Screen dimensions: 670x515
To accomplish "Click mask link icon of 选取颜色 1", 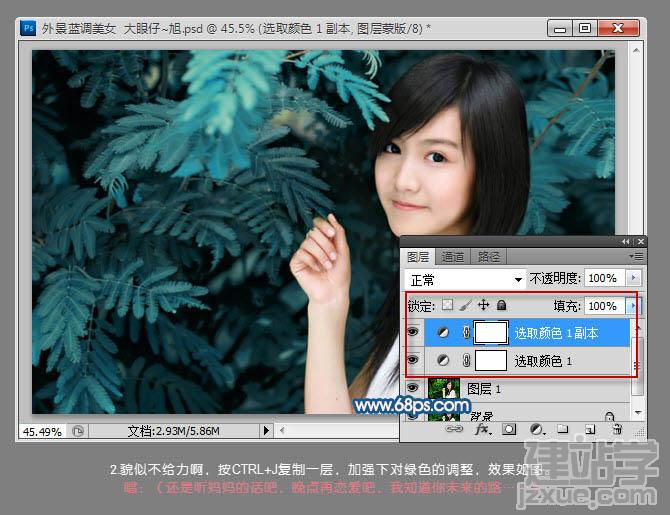I will [x=466, y=361].
